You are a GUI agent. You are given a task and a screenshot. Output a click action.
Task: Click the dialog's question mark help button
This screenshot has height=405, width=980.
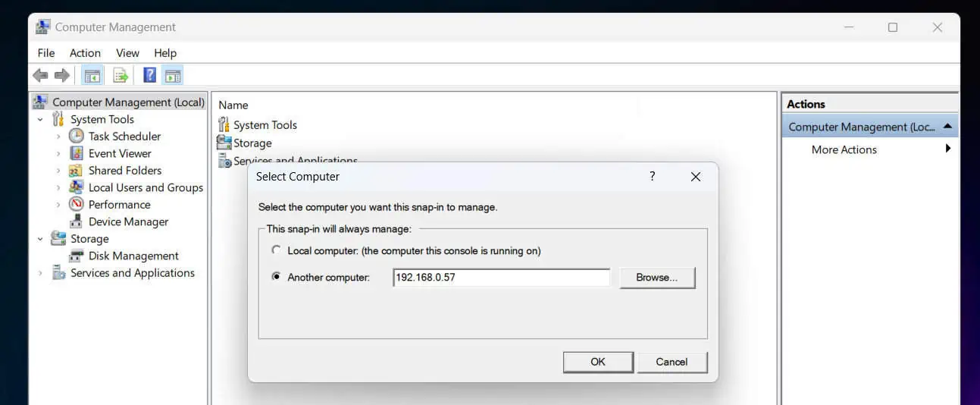point(652,176)
